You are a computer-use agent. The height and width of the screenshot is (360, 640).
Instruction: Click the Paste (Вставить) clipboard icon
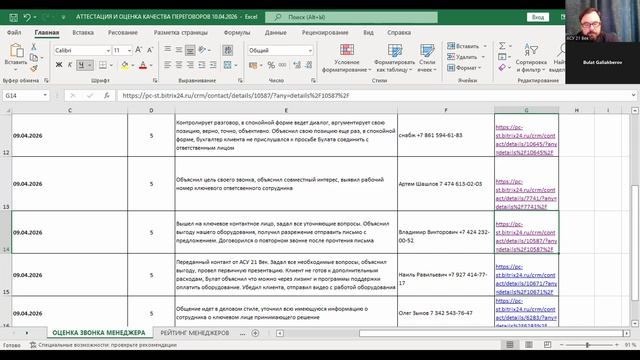(16, 51)
